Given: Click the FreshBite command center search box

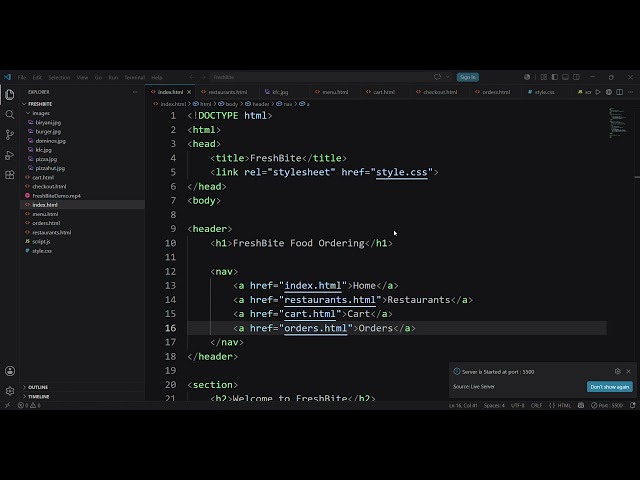Looking at the screenshot, I should [318, 77].
